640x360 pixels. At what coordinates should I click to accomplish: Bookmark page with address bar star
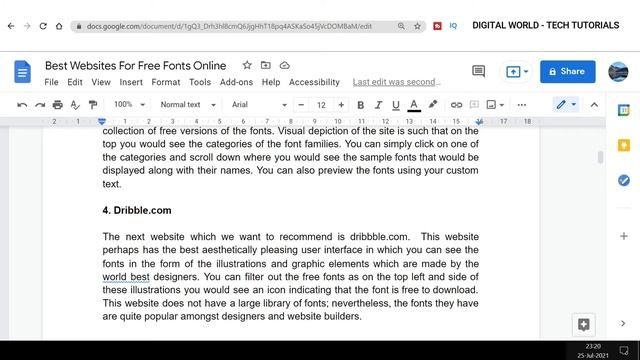(417, 26)
